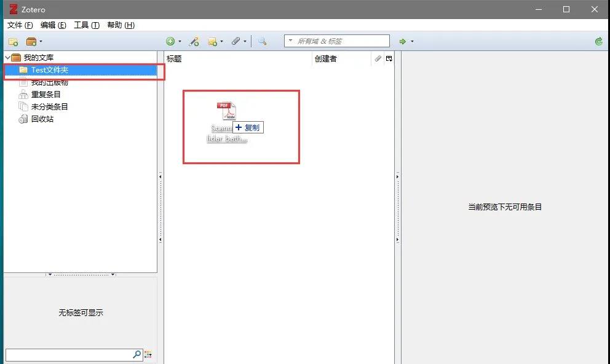Close the Zotero window
Image resolution: width=610 pixels, height=364 pixels.
(x=595, y=9)
